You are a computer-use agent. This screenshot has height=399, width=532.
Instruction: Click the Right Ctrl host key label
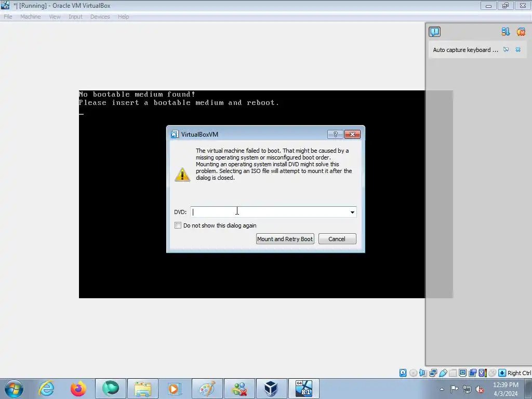pos(519,373)
